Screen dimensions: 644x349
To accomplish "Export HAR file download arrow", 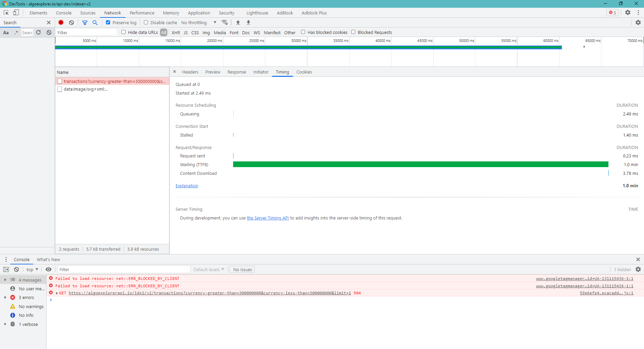I will (x=248, y=22).
